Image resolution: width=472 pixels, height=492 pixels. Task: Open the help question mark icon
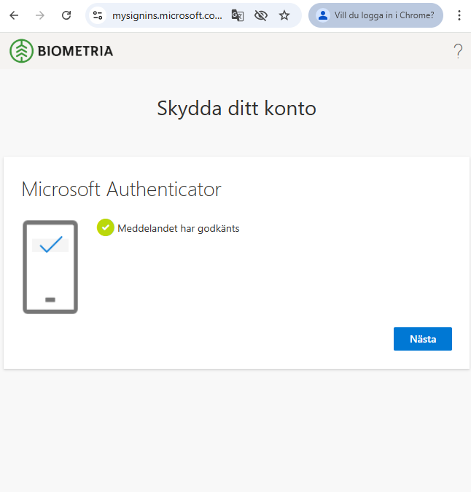point(458,51)
